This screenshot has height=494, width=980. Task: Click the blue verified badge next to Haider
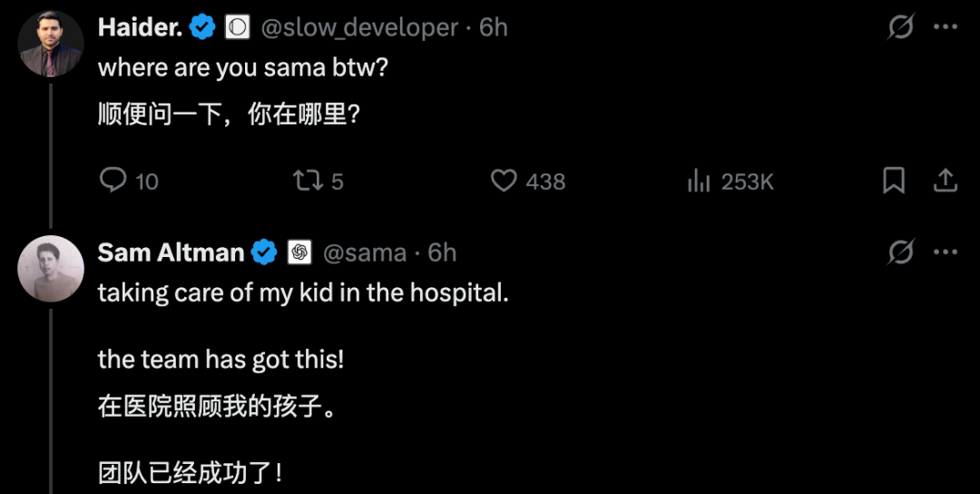tap(202, 28)
